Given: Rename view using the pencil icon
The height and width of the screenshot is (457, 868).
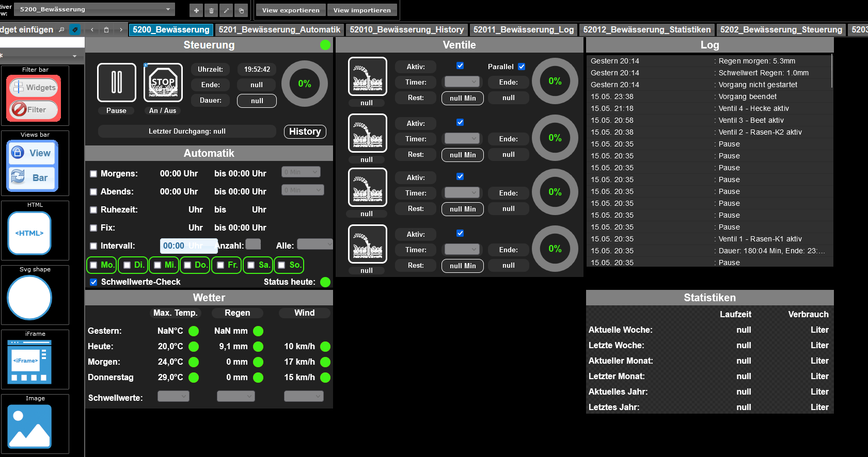Looking at the screenshot, I should 226,10.
